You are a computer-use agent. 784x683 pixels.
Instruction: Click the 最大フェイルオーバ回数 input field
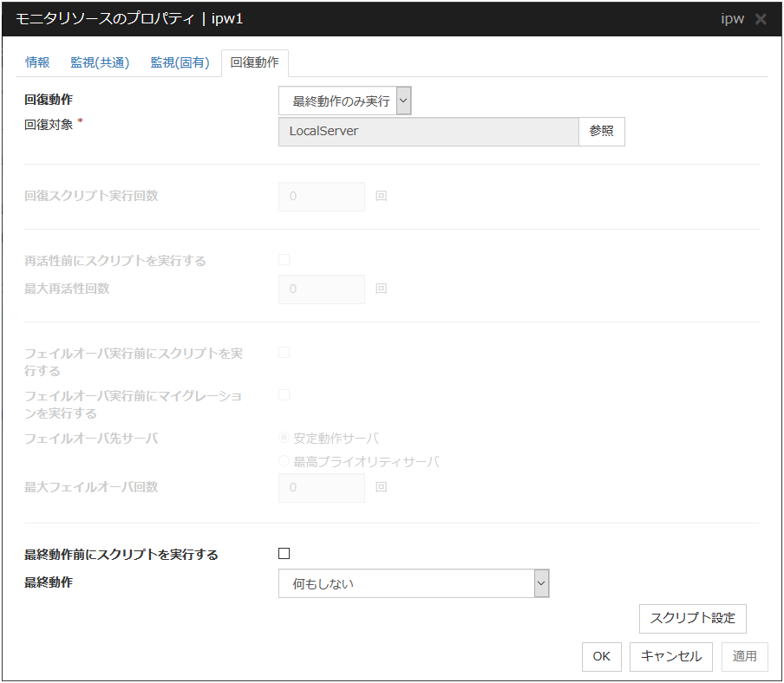tap(322, 488)
